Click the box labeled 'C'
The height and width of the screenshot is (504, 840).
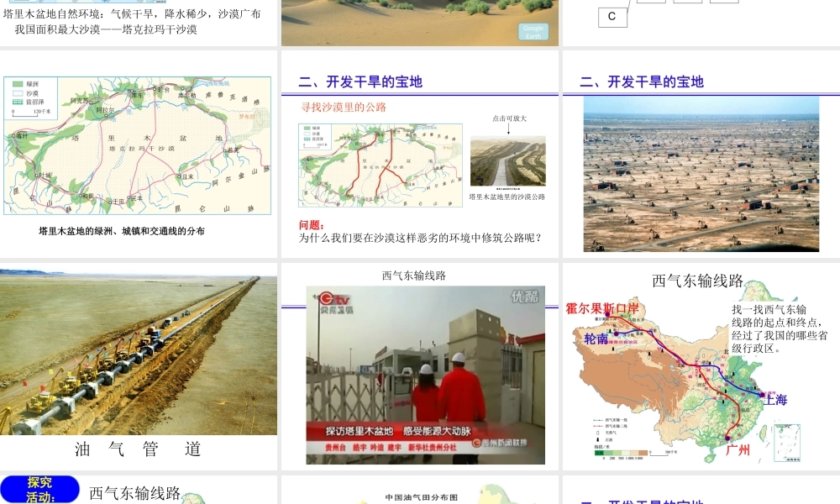pyautogui.click(x=612, y=17)
